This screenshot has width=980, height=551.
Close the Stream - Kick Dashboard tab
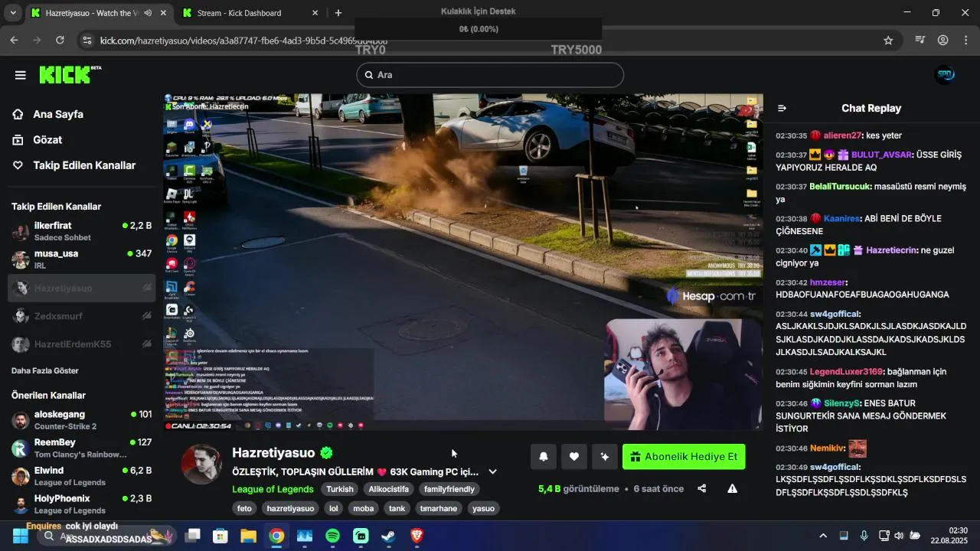[x=315, y=13]
